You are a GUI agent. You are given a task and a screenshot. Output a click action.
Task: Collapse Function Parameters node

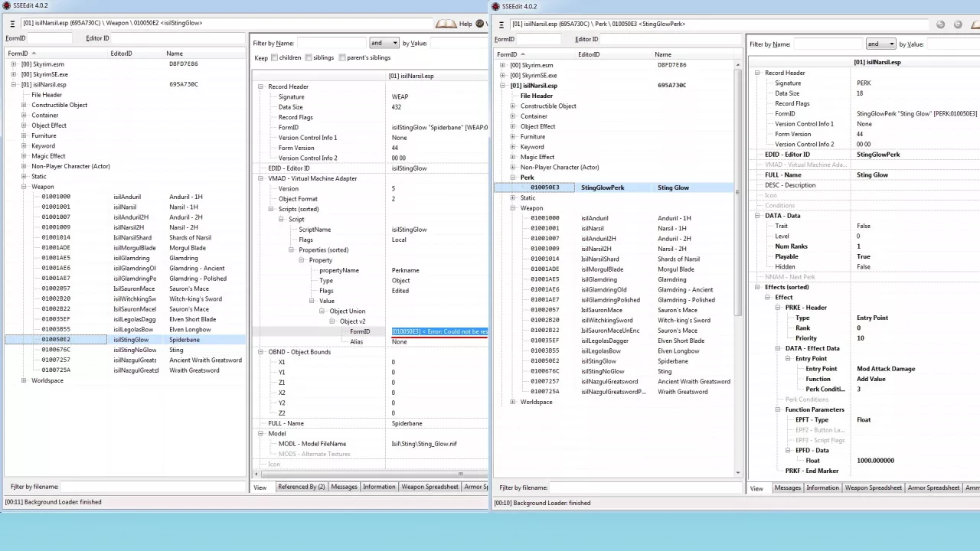[777, 409]
